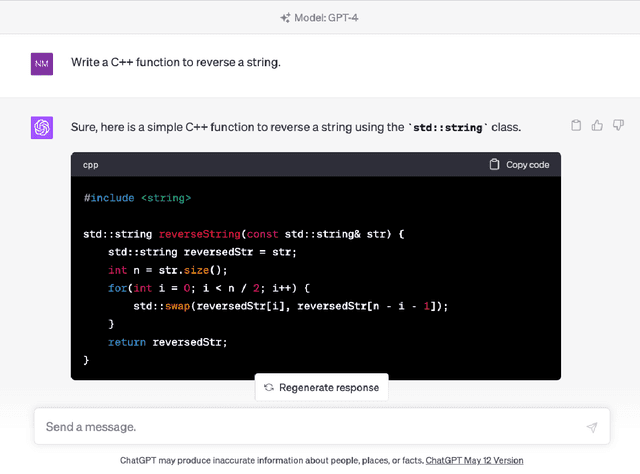Give the response a thumbs down
Image resolution: width=640 pixels, height=474 pixels.
click(617, 126)
